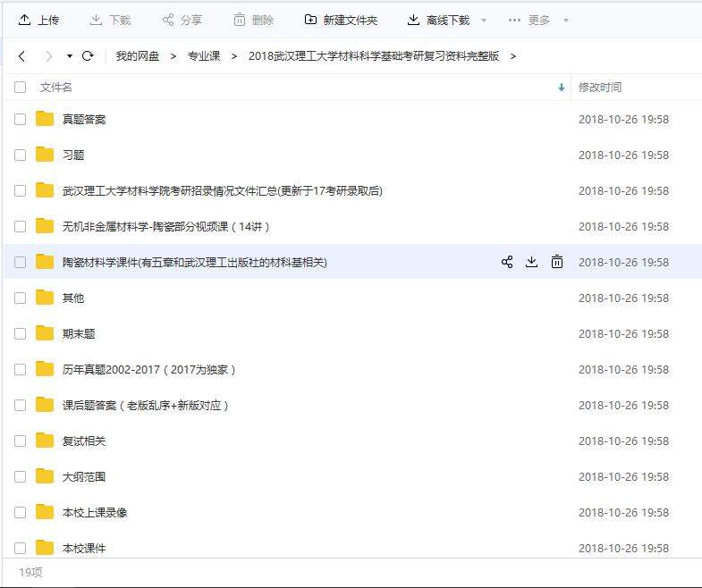Go to 我的网盘 in breadcrumb
Screen dimensions: 702x588
click(137, 56)
